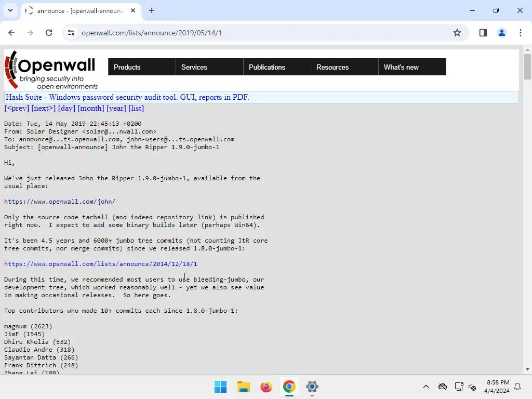The height and width of the screenshot is (399, 532).
Task: Open the Services menu
Action: coord(209,67)
